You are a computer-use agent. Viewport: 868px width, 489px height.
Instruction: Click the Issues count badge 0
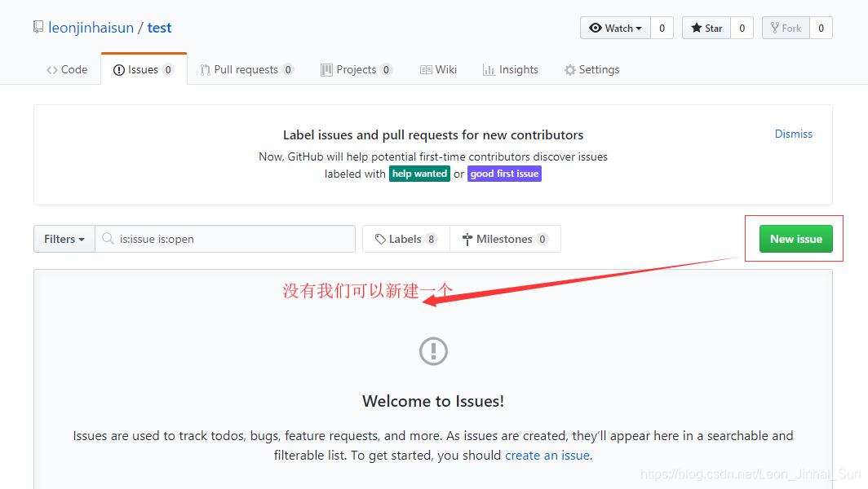pyautogui.click(x=168, y=70)
